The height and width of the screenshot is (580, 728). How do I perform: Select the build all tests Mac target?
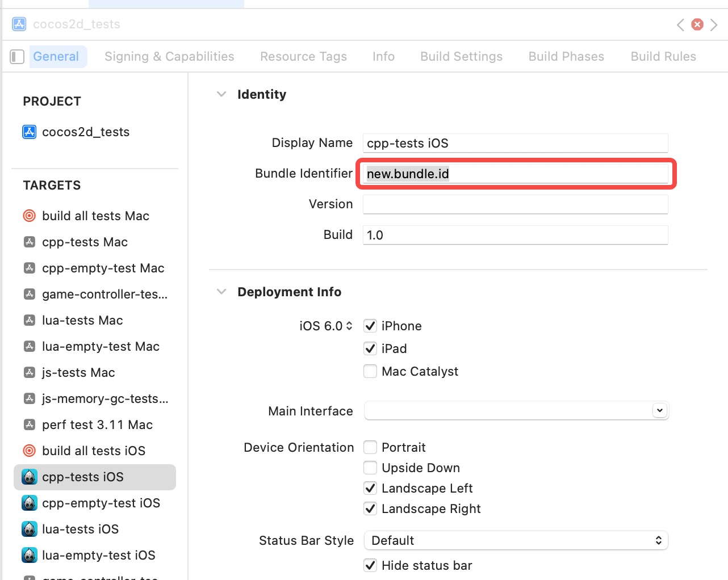coord(95,216)
